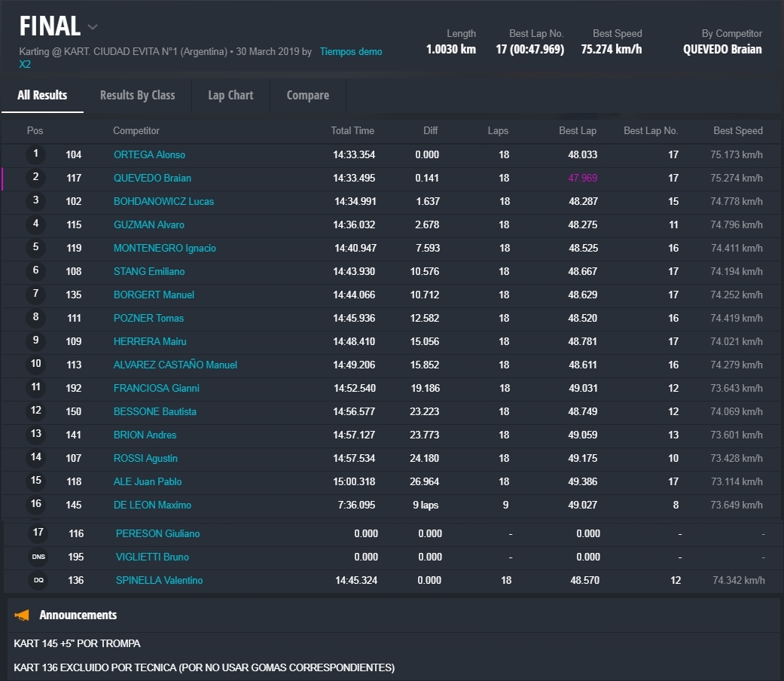Click the DNS status badge
Image resolution: width=784 pixels, height=681 pixels.
[x=38, y=557]
